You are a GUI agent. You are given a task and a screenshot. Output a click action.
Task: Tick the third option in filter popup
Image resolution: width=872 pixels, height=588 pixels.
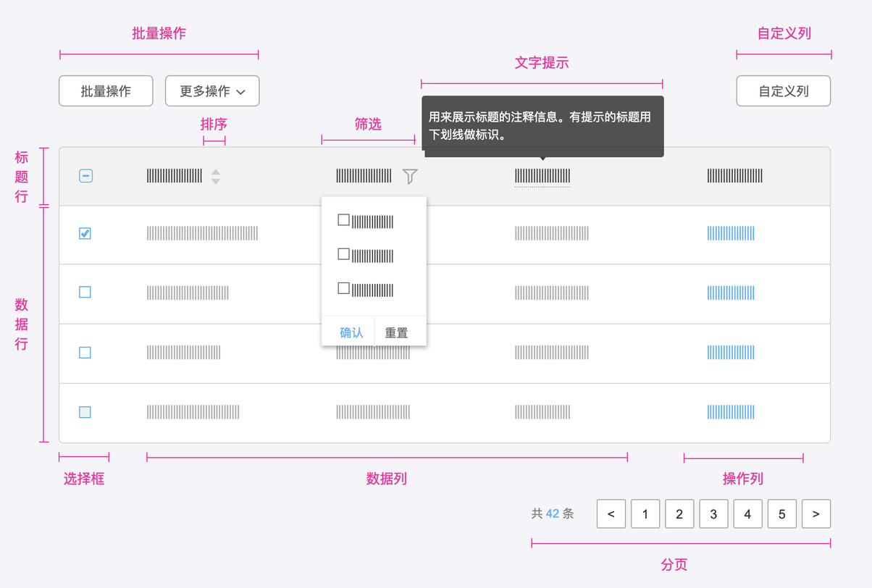[x=344, y=289]
